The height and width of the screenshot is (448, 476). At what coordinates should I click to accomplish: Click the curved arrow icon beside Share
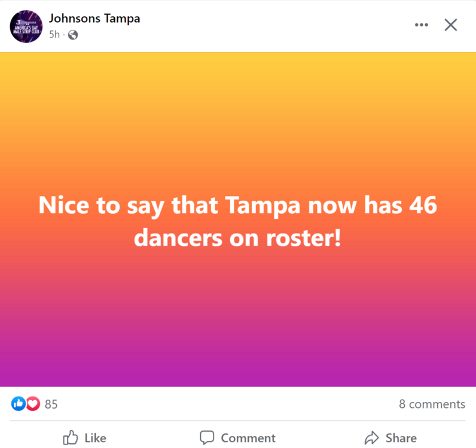click(x=372, y=438)
